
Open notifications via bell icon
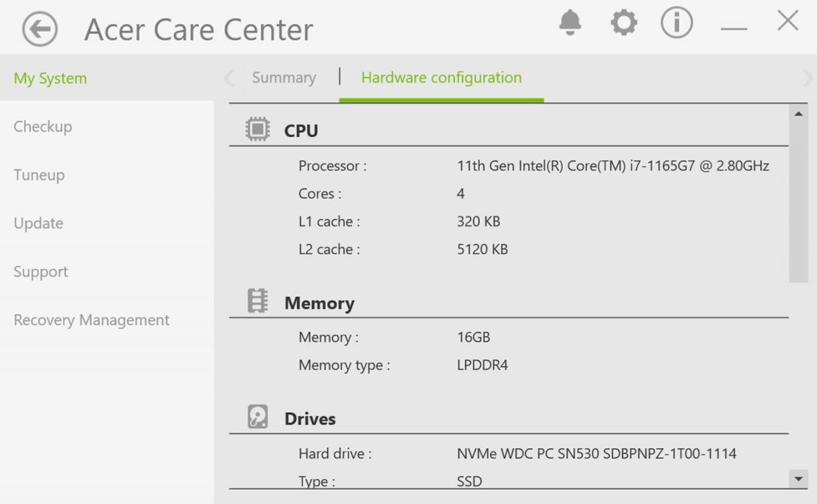click(570, 23)
